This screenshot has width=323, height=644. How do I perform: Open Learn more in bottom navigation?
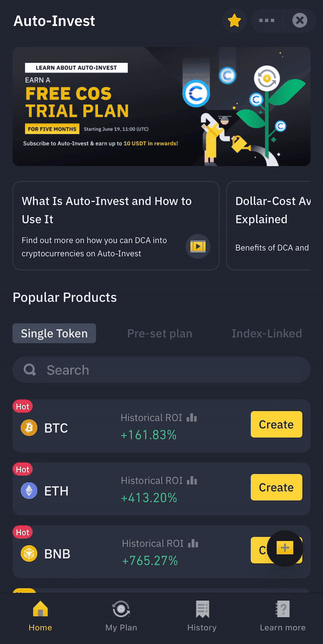(x=283, y=617)
